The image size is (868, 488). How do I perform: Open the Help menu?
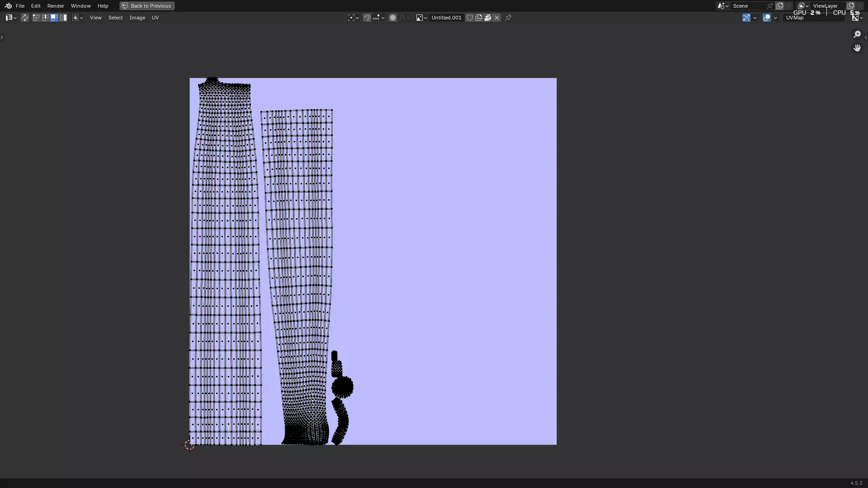103,6
